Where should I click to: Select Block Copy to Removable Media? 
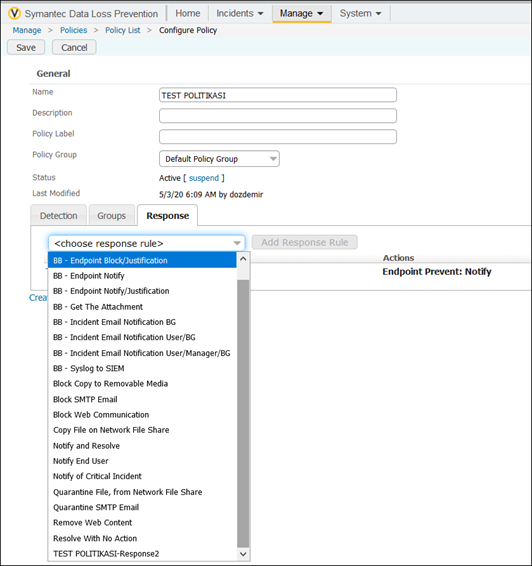click(x=142, y=384)
